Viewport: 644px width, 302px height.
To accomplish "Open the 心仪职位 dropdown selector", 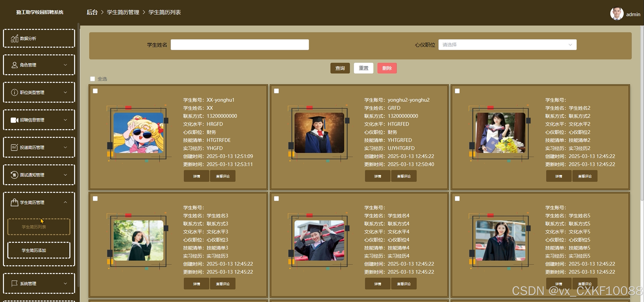I will point(507,45).
